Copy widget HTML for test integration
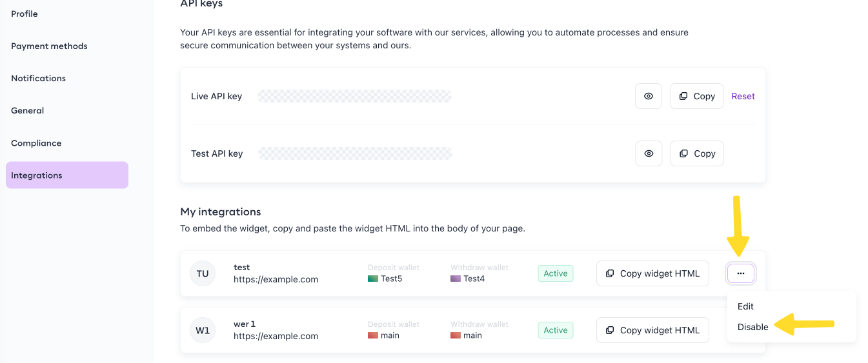Image resolution: width=868 pixels, height=363 pixels. tap(652, 273)
